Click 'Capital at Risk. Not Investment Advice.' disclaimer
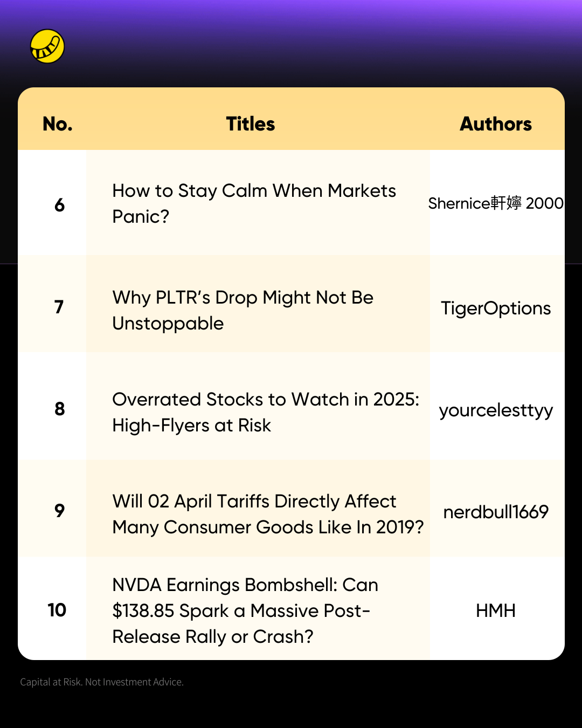 point(102,682)
